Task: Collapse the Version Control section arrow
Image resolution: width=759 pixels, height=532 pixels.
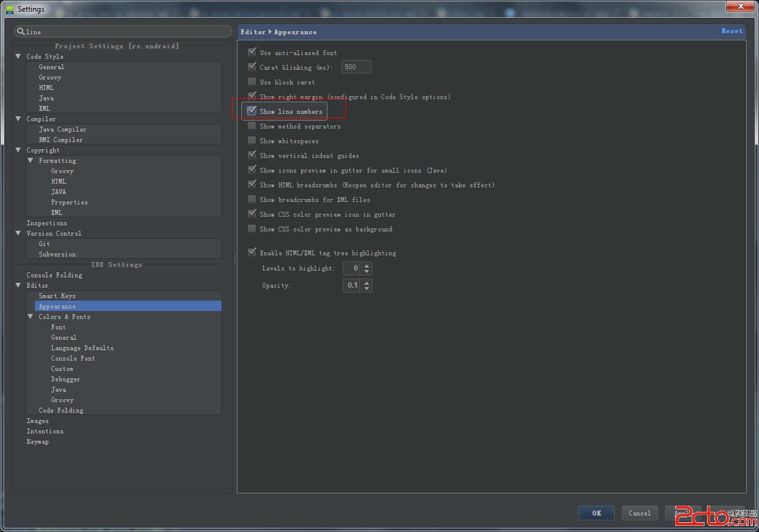Action: click(x=18, y=233)
